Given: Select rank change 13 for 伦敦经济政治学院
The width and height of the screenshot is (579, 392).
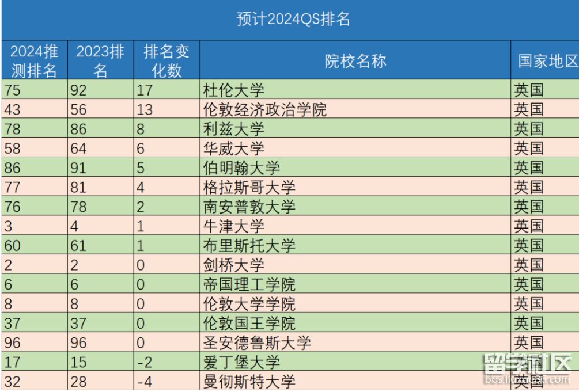Looking at the screenshot, I should click(145, 110).
